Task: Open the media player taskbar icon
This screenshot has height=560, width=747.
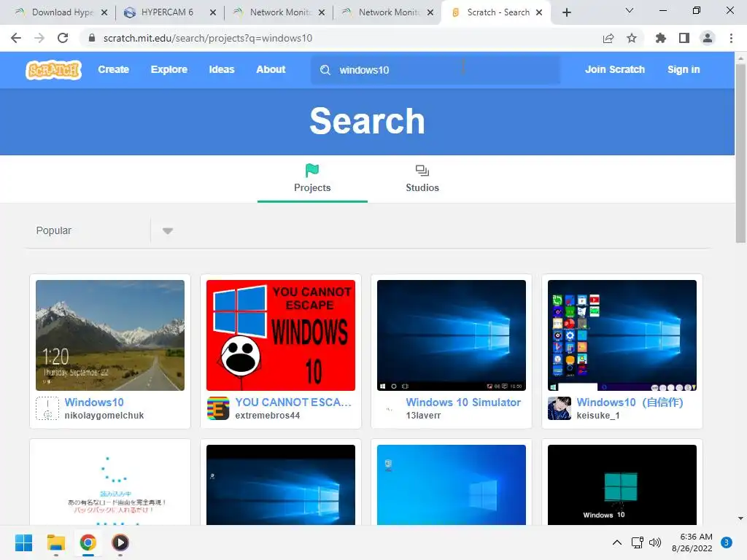Action: coord(120,542)
